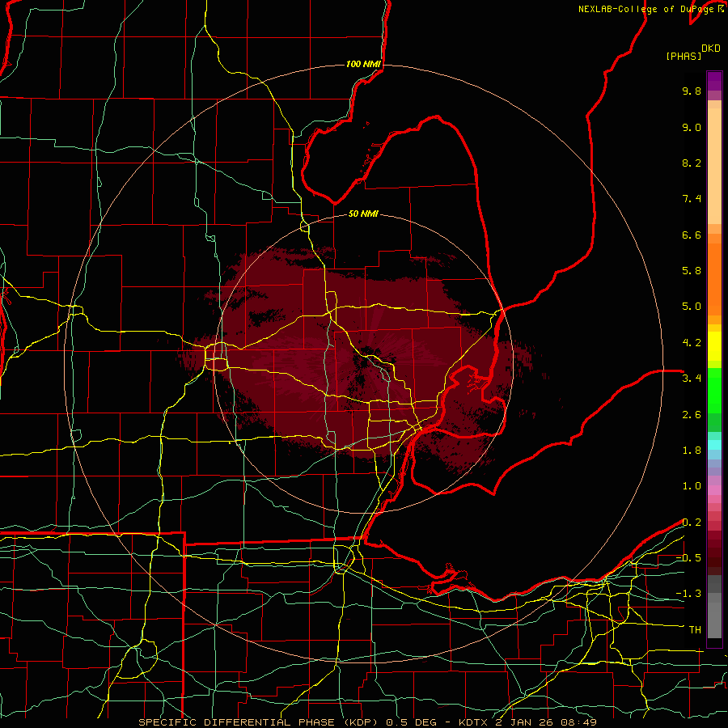Click the KDTX station identifier in caption
728x728 pixels.
pyautogui.click(x=473, y=722)
